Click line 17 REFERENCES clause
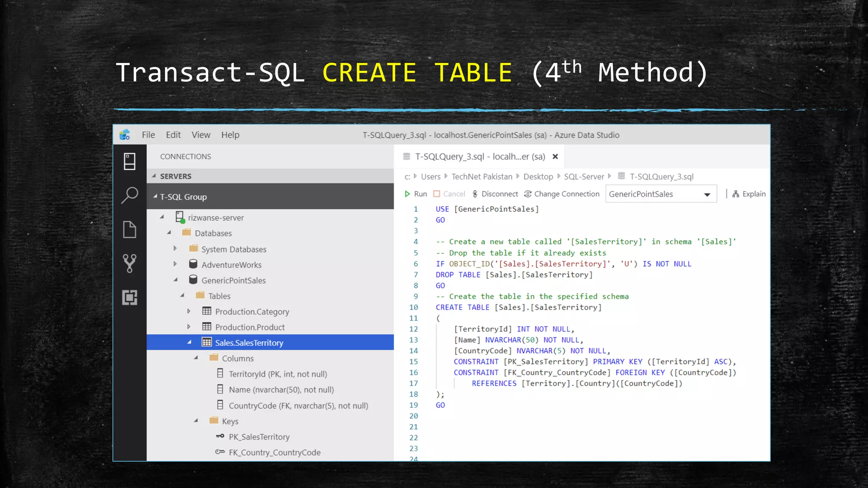 (x=577, y=383)
